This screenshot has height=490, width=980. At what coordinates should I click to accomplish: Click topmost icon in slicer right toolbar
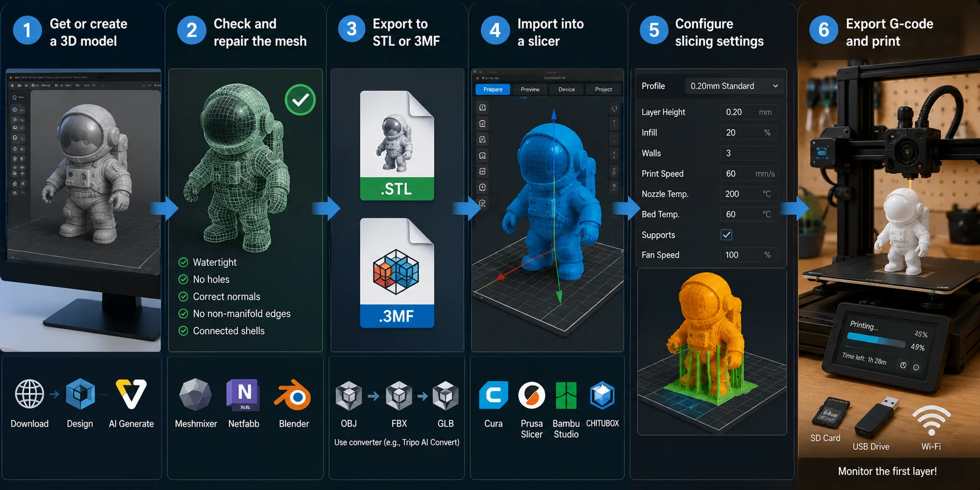coord(614,108)
